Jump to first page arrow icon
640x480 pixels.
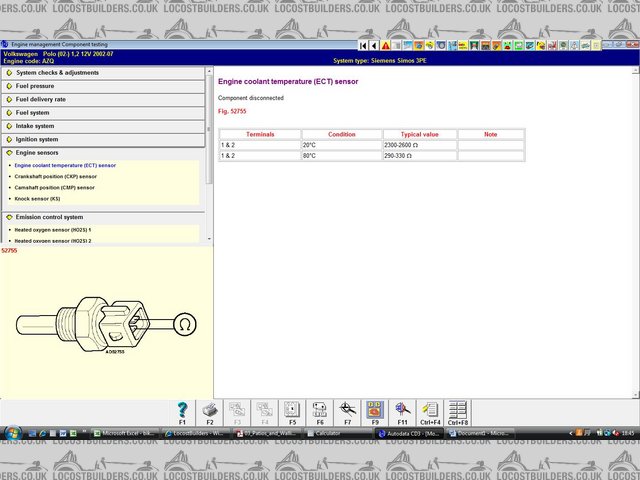[x=363, y=45]
